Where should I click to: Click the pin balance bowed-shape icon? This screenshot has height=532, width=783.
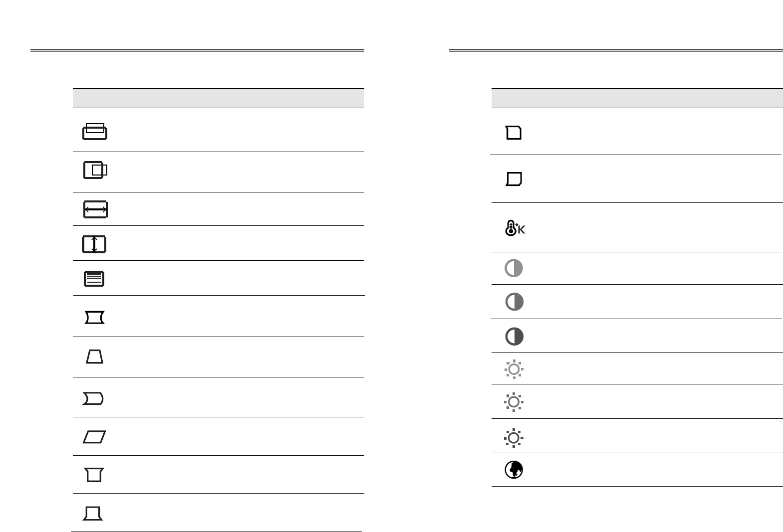tap(93, 399)
